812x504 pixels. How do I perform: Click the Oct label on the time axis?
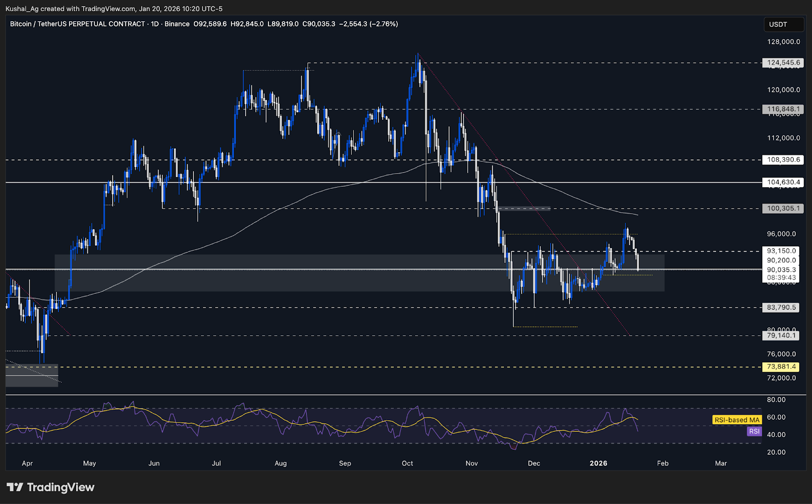[407, 463]
